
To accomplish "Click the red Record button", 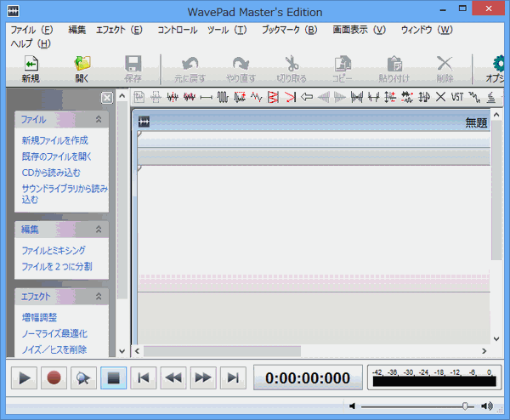I will point(54,378).
